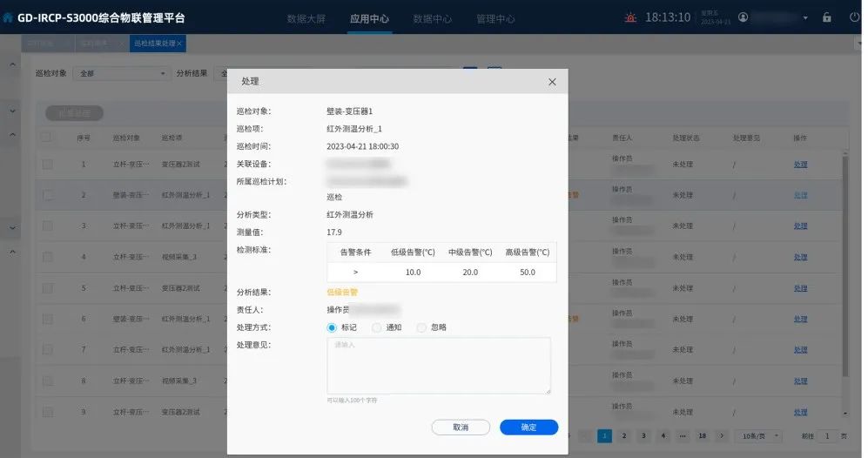Choose the 忽略 radio option
868x458 pixels.
click(x=422, y=327)
